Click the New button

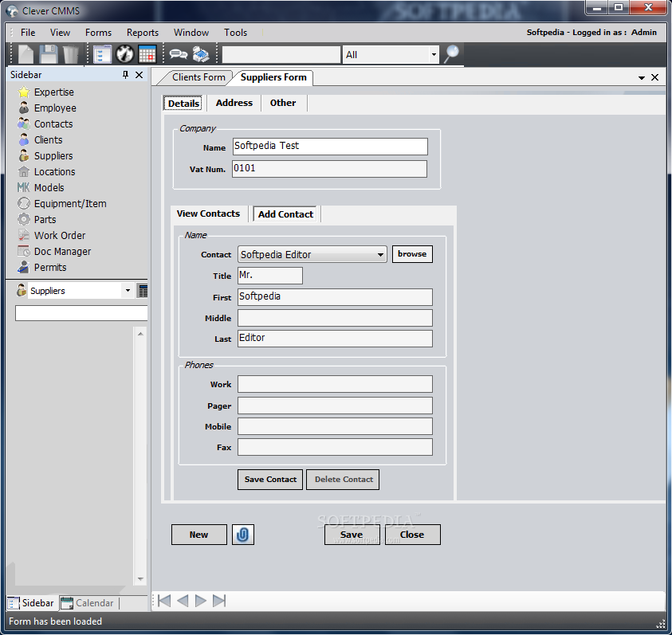198,535
